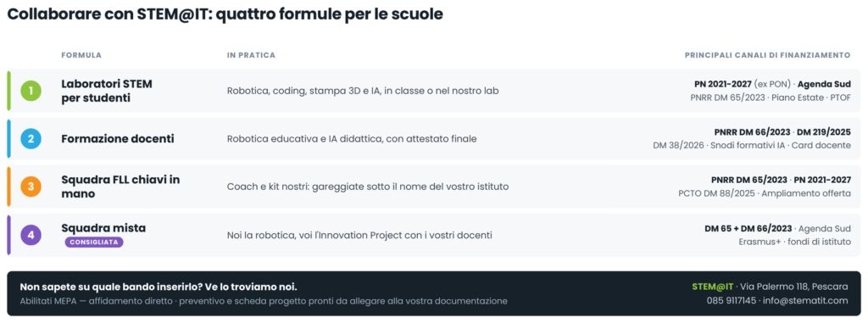Click the green STEM@IT brand name in footer

[x=712, y=287]
